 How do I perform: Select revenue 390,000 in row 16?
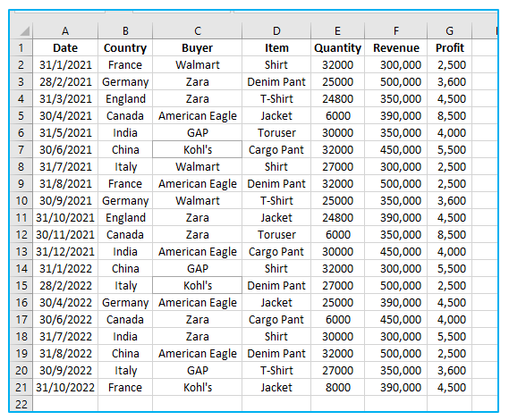point(396,302)
